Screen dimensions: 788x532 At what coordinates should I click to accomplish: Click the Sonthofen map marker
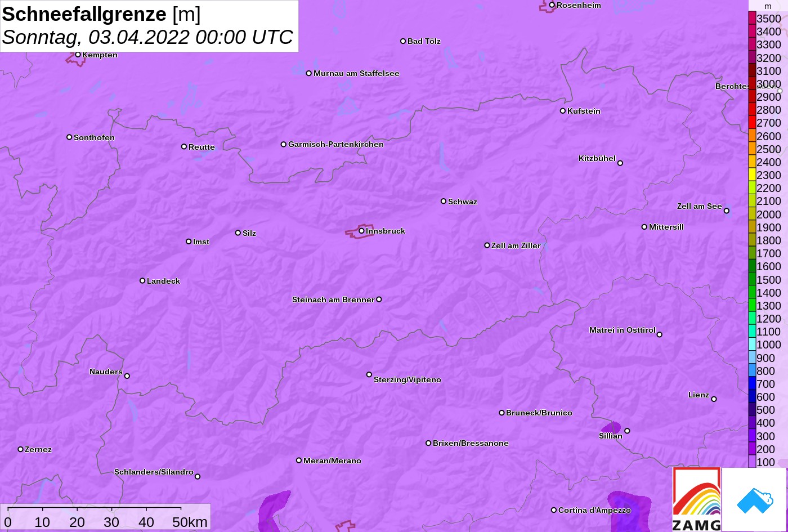click(x=69, y=137)
